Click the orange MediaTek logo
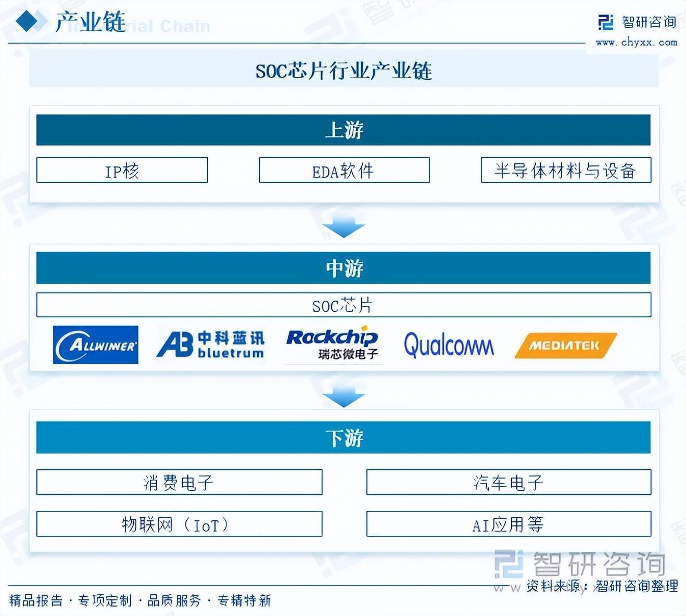Viewport: 686px width, 616px height. point(565,345)
